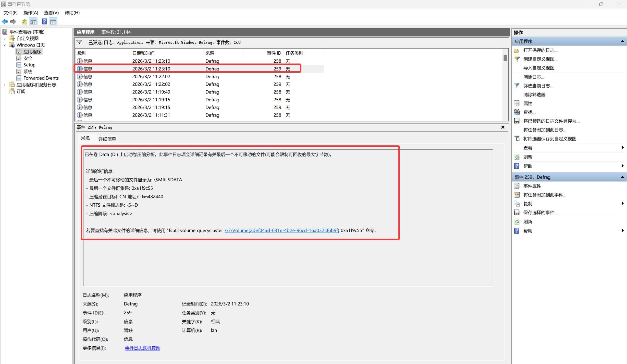The width and height of the screenshot is (627, 364).
Task: Click the forward arrow toolbar icon
Action: tap(13, 22)
